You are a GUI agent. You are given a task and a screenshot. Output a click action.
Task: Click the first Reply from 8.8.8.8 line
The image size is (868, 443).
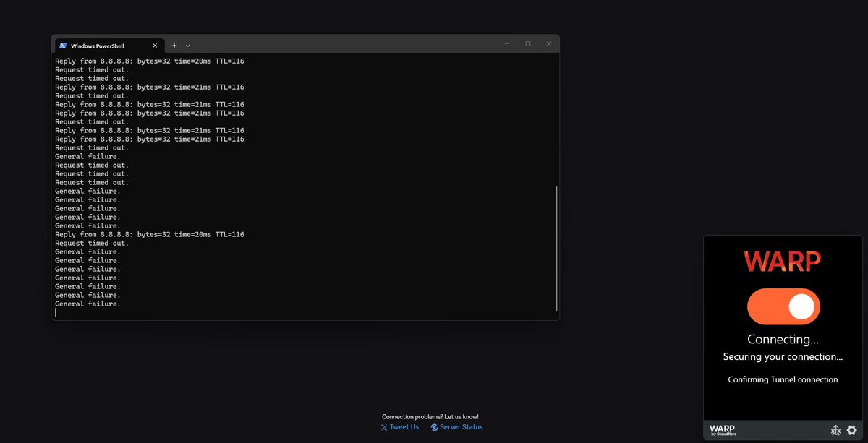pos(150,61)
